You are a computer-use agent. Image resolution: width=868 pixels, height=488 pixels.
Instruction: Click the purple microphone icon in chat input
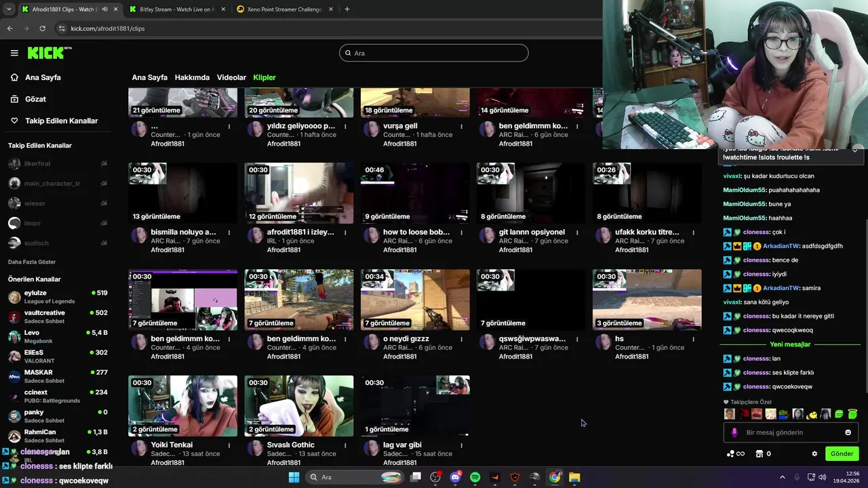pos(734,432)
